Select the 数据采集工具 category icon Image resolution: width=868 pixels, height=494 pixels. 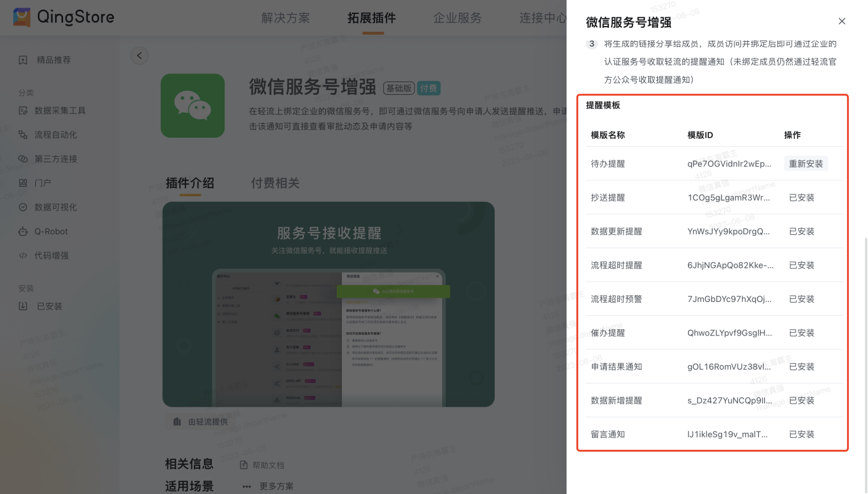click(23, 110)
